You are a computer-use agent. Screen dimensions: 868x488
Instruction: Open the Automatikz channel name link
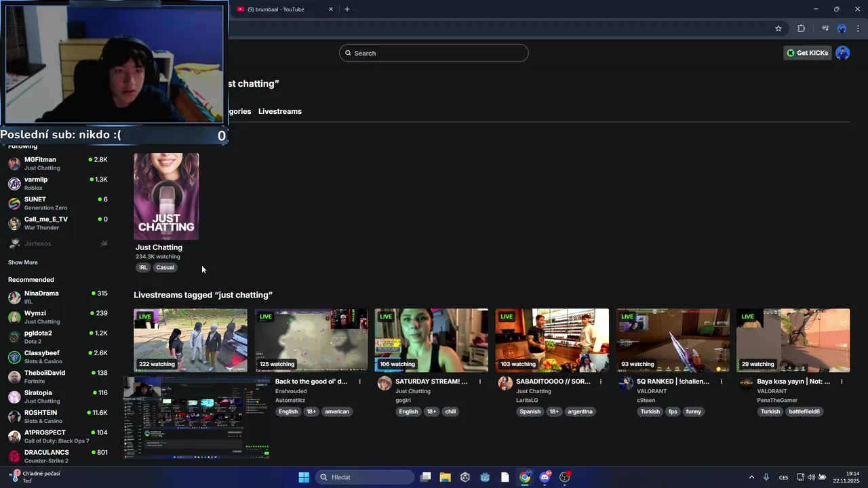point(290,401)
